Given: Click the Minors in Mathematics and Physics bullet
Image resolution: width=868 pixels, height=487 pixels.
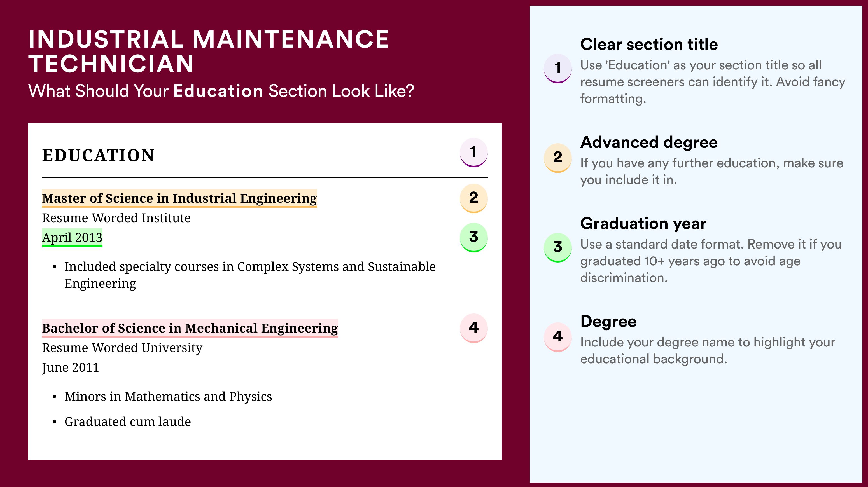Looking at the screenshot, I should (x=168, y=397).
